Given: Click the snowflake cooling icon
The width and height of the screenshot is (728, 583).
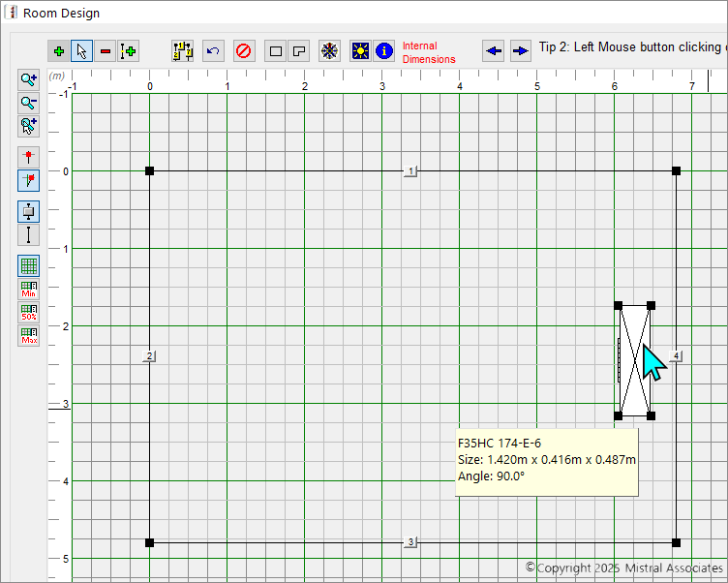Looking at the screenshot, I should (x=330, y=51).
